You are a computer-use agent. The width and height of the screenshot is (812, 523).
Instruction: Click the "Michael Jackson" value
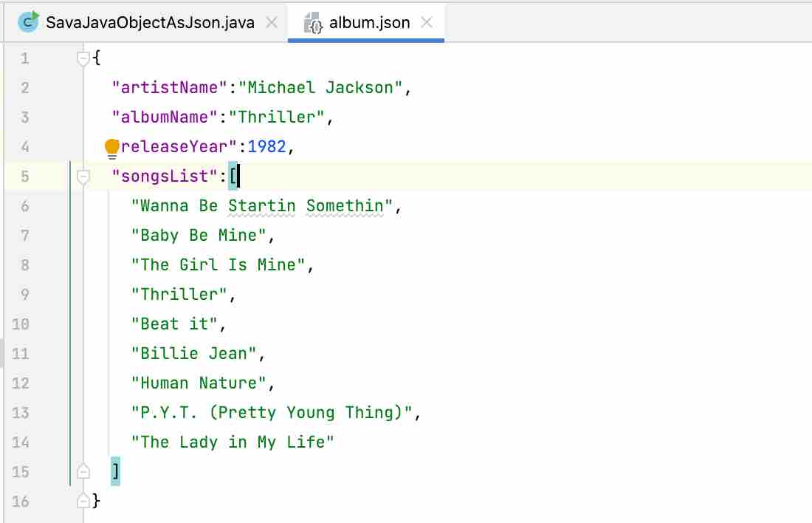point(320,88)
